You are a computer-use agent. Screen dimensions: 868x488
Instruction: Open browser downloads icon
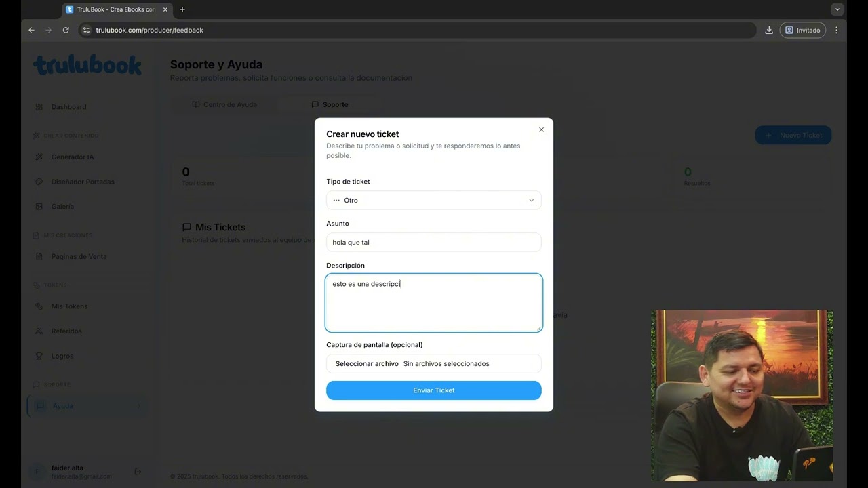click(x=769, y=30)
